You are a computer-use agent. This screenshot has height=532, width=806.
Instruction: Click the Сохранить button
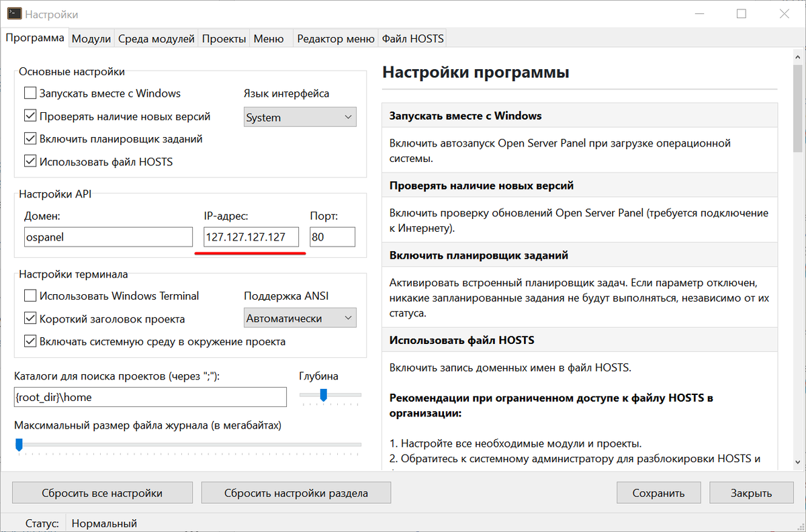click(x=658, y=492)
